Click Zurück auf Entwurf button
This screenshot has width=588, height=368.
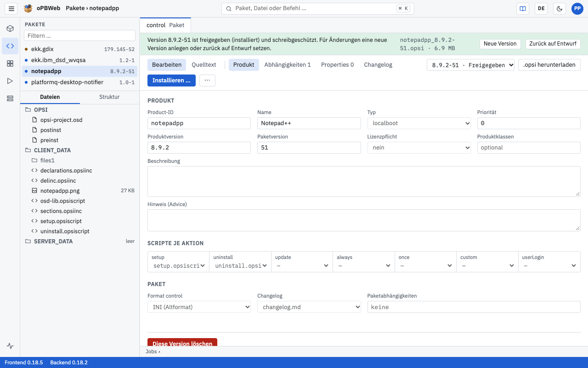pyautogui.click(x=553, y=44)
